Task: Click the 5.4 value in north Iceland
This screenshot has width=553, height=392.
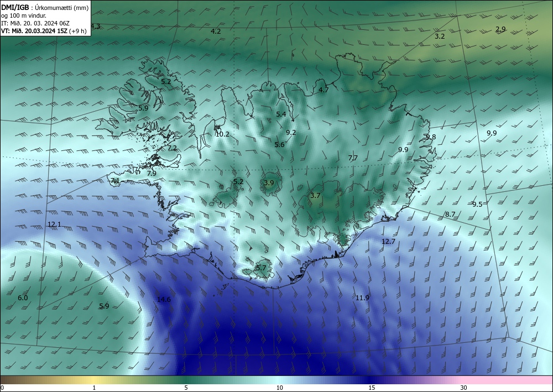Action: click(x=281, y=114)
